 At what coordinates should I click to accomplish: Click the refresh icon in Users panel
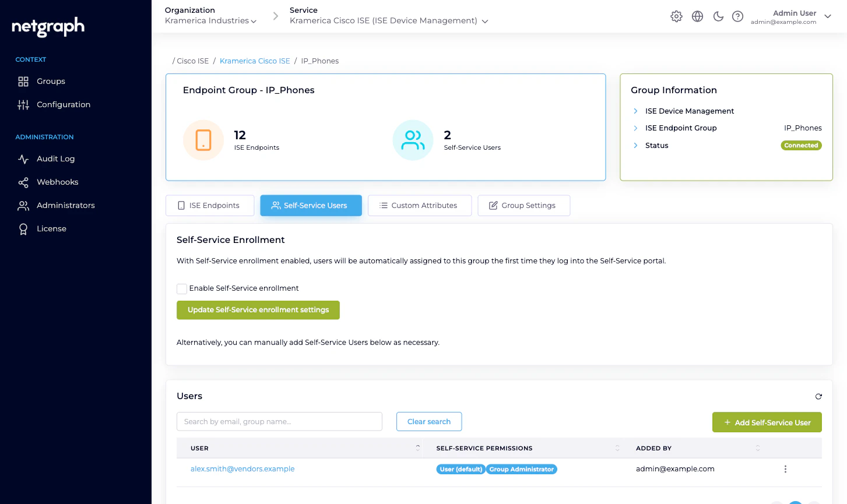[818, 396]
